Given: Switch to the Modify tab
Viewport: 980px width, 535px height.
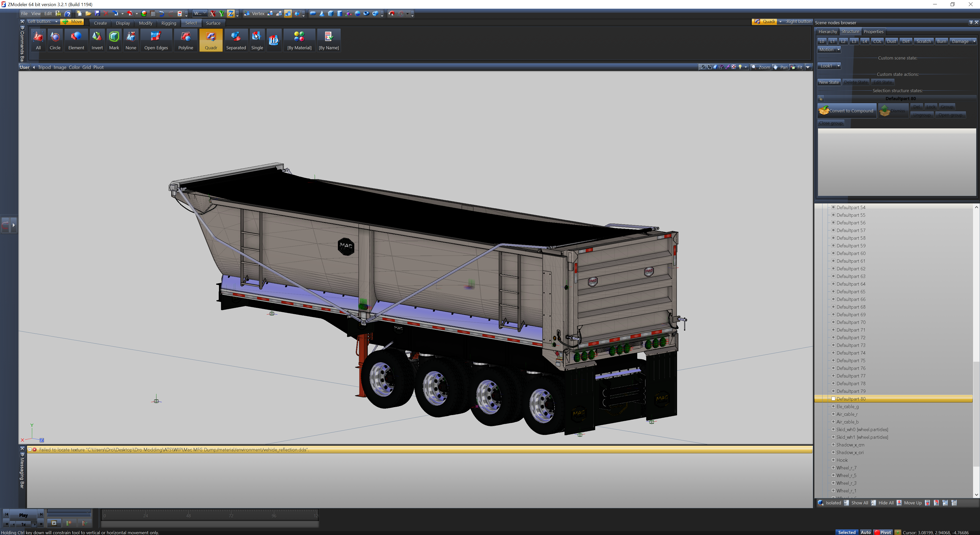Looking at the screenshot, I should coord(146,23).
